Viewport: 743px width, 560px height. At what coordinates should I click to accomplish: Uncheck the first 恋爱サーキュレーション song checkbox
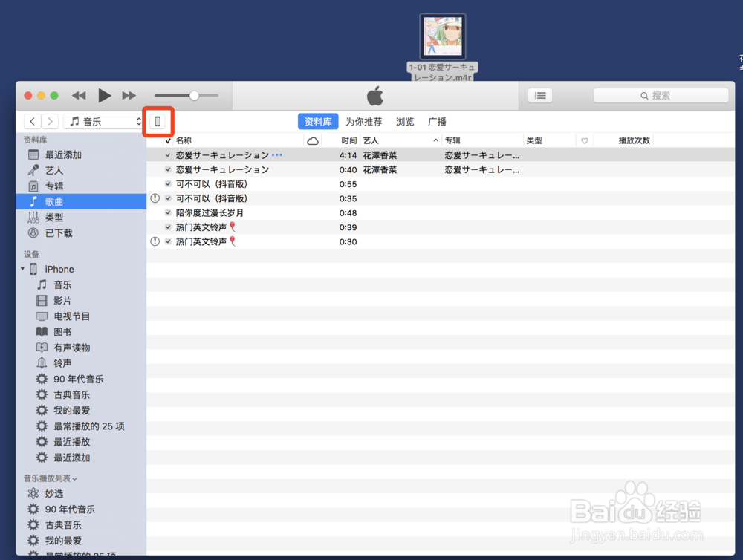[167, 154]
